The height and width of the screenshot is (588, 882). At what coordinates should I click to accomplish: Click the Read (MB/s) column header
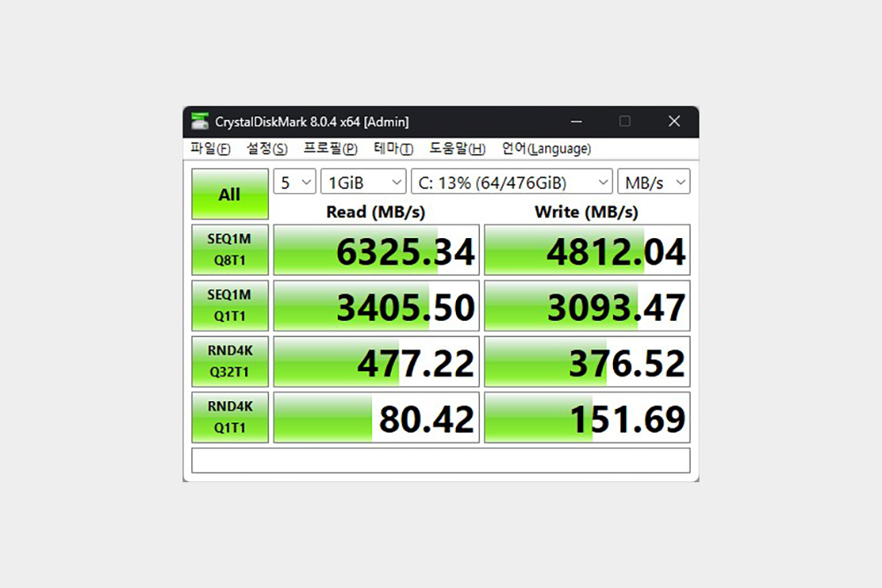point(376,212)
